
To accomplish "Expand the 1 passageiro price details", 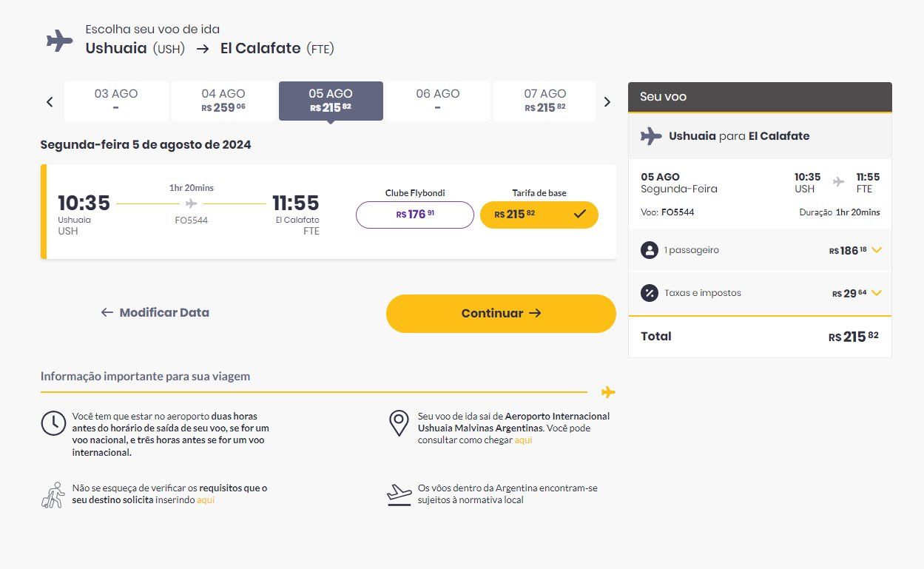I will pyautogui.click(x=877, y=250).
